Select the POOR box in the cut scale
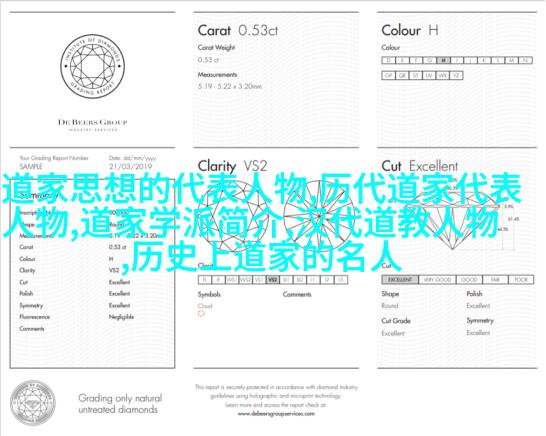Screen dimensions: 546x436 point(521,280)
